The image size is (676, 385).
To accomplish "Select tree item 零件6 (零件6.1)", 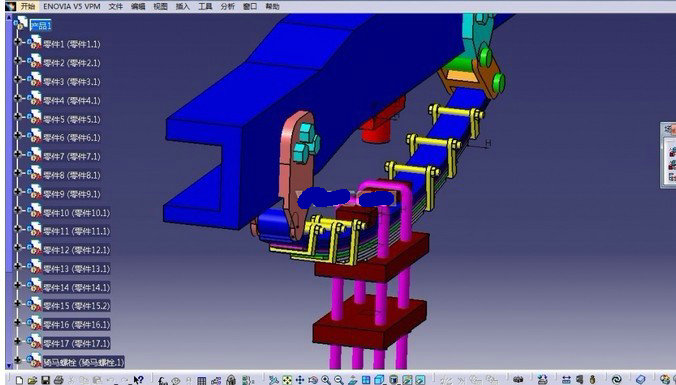I will click(x=72, y=138).
